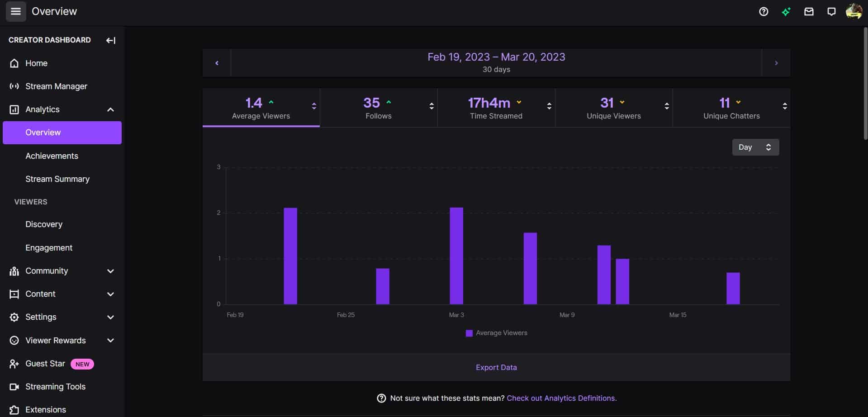Select the Home icon in the sidebar
Image resolution: width=868 pixels, height=417 pixels.
(14, 63)
